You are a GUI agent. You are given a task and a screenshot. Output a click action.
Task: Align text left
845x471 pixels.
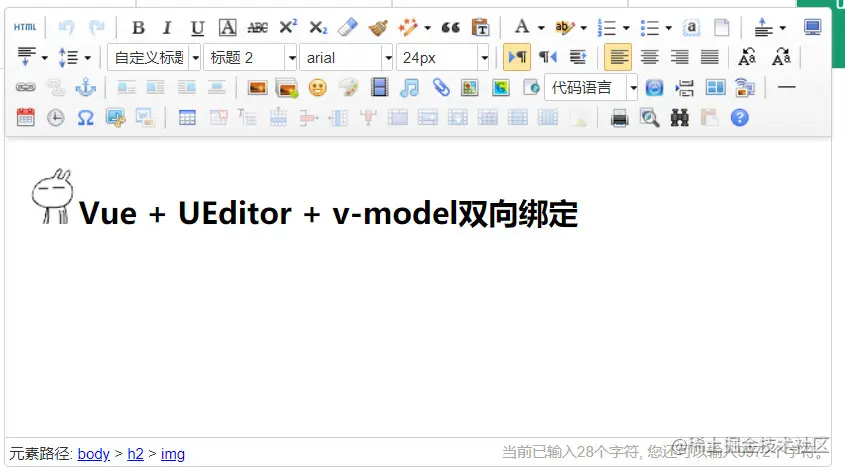(x=618, y=57)
